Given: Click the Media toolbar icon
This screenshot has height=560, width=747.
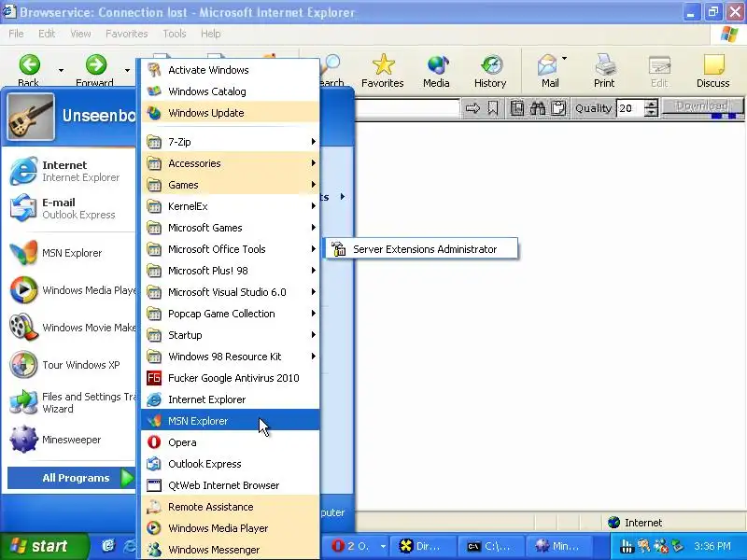Looking at the screenshot, I should (437, 65).
